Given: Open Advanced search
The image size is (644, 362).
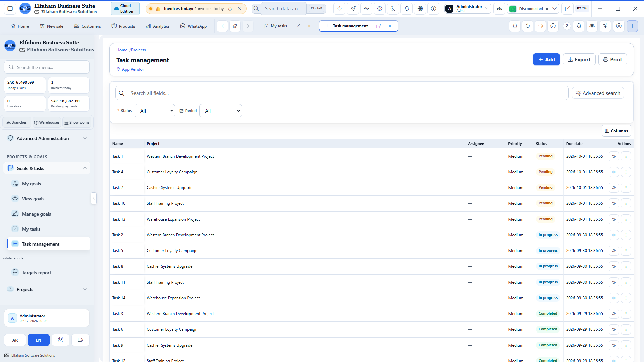Looking at the screenshot, I should pos(598,93).
